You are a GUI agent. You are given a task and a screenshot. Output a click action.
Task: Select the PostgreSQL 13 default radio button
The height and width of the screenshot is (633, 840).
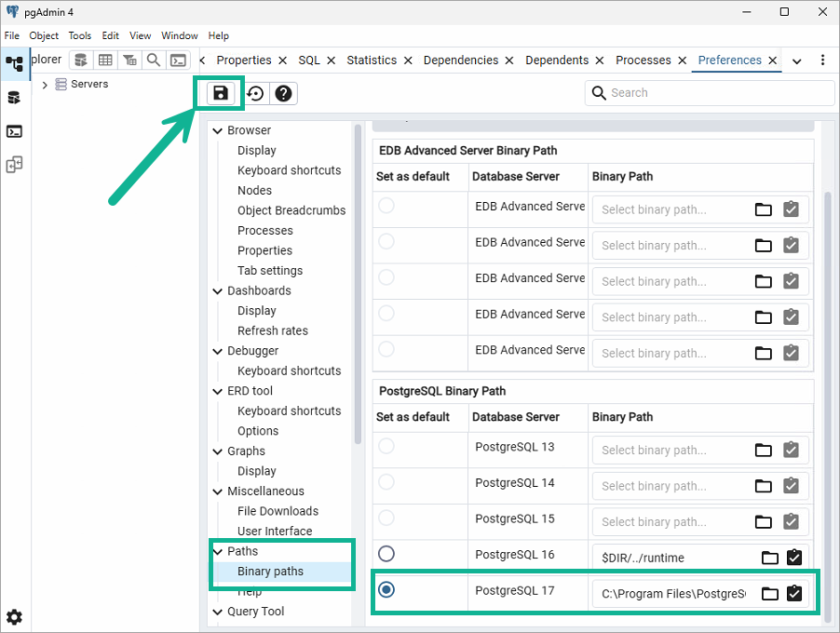(386, 446)
